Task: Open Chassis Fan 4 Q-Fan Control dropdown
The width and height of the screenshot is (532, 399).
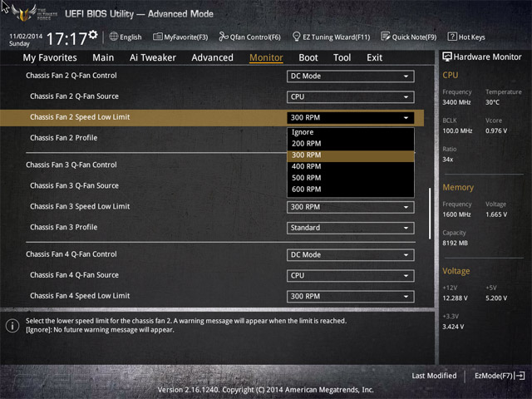Action: [x=351, y=255]
